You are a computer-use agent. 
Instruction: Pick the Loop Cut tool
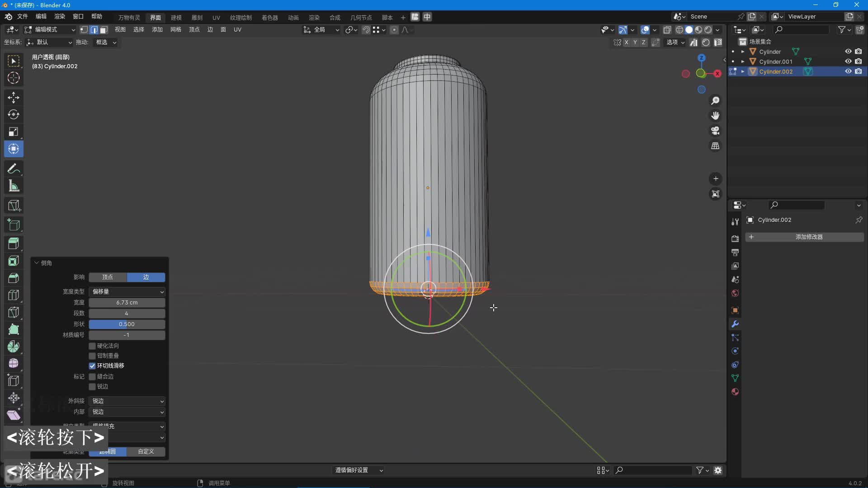click(14, 295)
